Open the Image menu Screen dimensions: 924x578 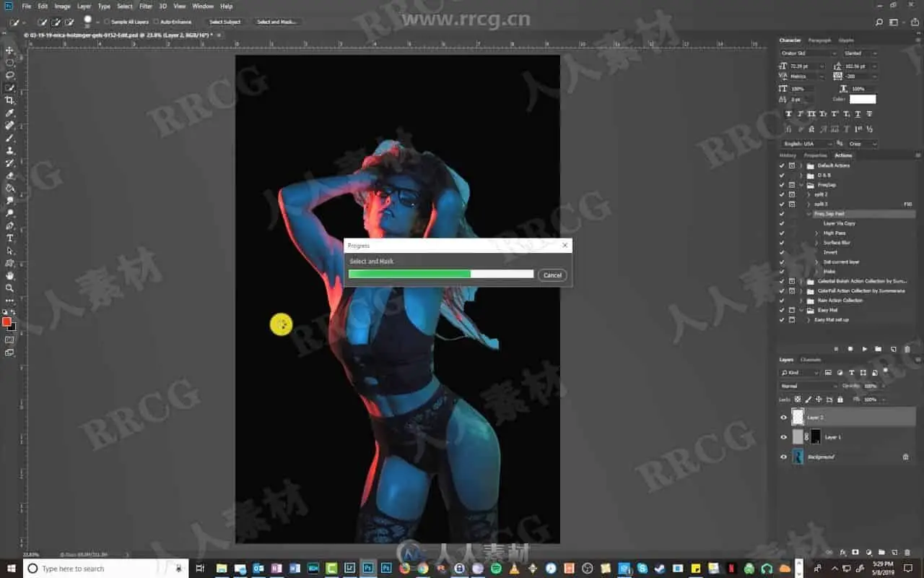click(x=63, y=7)
